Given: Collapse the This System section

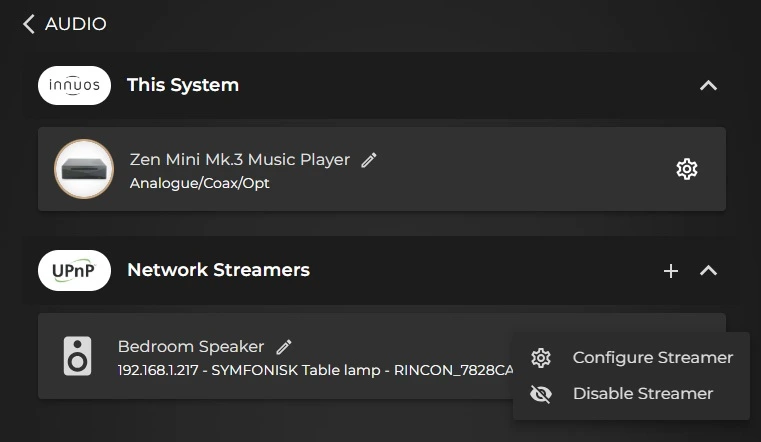Looking at the screenshot, I should (x=708, y=86).
